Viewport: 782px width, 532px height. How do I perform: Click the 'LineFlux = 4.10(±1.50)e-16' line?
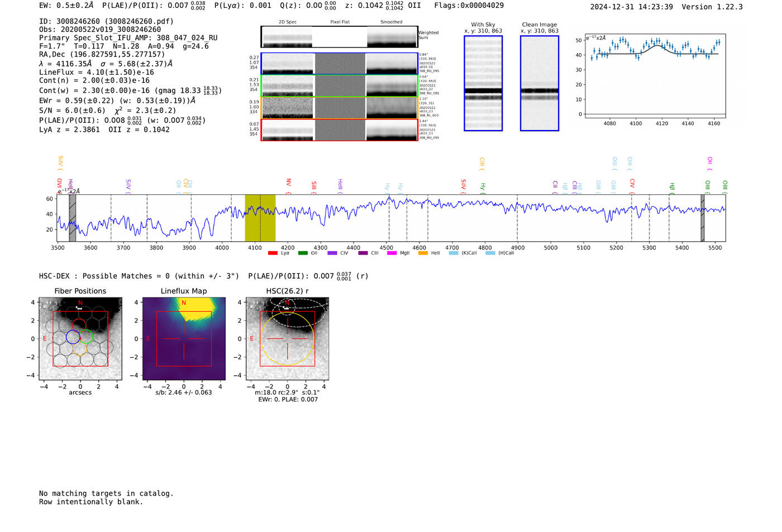(x=97, y=73)
